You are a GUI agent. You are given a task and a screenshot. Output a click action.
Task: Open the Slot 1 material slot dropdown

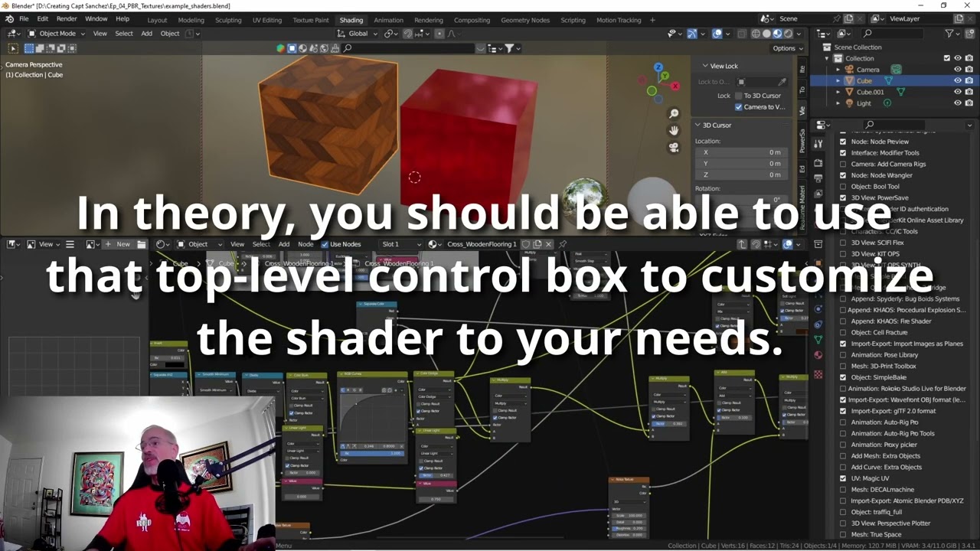pyautogui.click(x=401, y=244)
